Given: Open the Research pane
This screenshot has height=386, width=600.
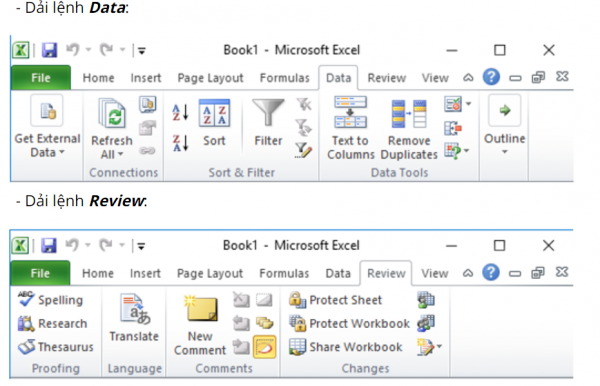Looking at the screenshot, I should coord(53,324).
